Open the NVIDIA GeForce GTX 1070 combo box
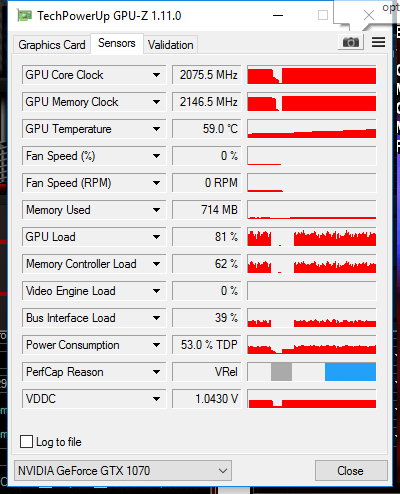Image resolution: width=400 pixels, height=494 pixels. point(123,471)
